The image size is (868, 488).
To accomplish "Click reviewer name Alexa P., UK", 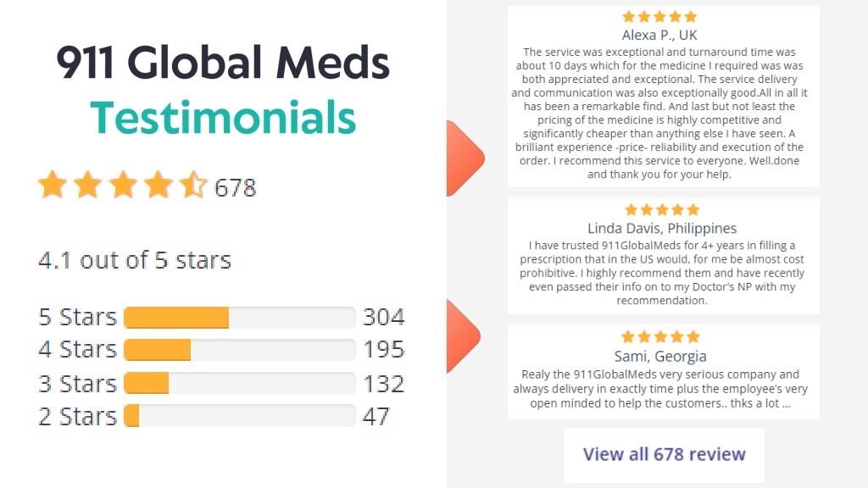I will (659, 35).
